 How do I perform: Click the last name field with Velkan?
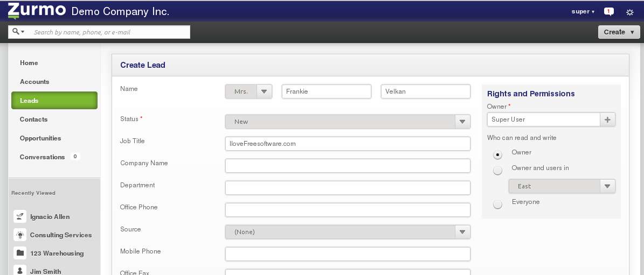(426, 91)
